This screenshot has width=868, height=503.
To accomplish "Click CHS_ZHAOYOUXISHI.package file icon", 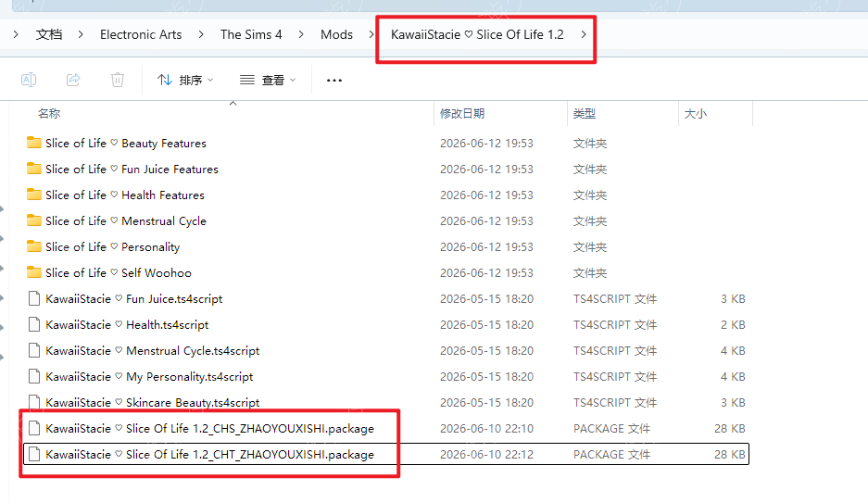I will [34, 428].
